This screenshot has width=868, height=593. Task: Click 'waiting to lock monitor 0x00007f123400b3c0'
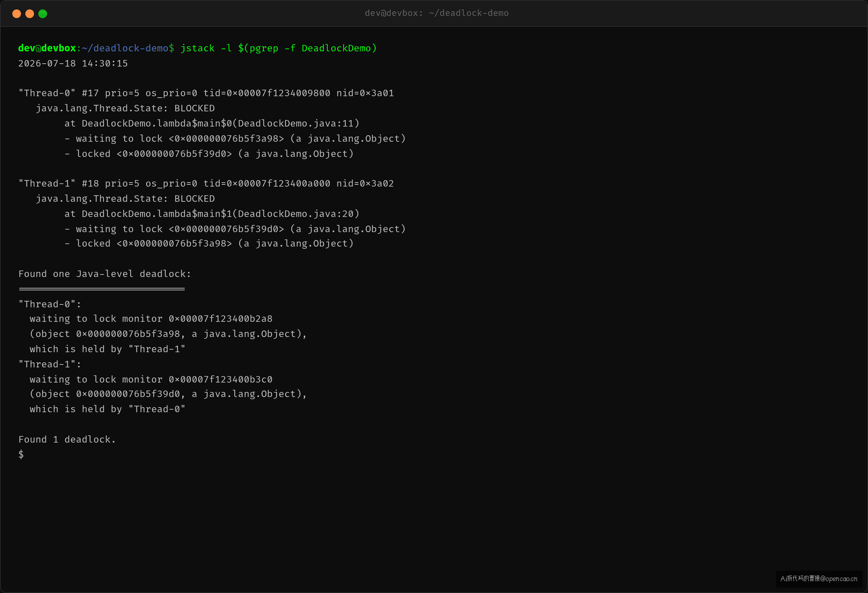click(151, 379)
